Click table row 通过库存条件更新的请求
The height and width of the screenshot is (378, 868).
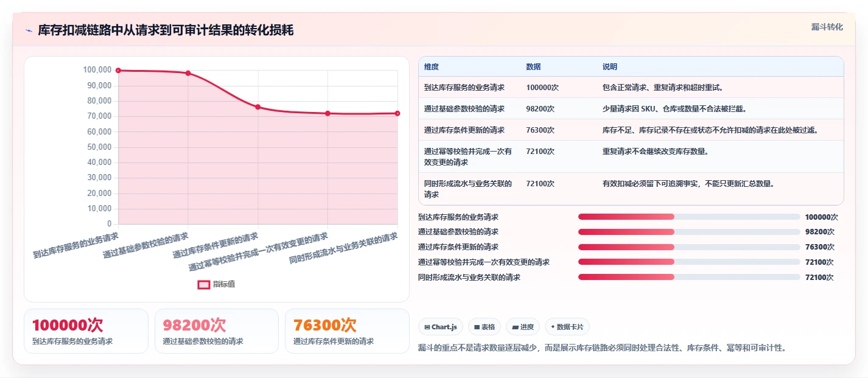click(631, 130)
